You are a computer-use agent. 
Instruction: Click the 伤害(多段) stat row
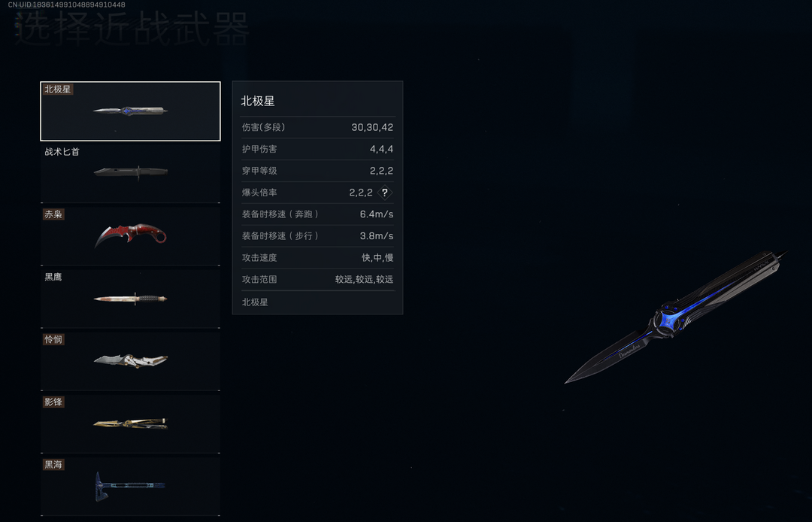point(317,127)
